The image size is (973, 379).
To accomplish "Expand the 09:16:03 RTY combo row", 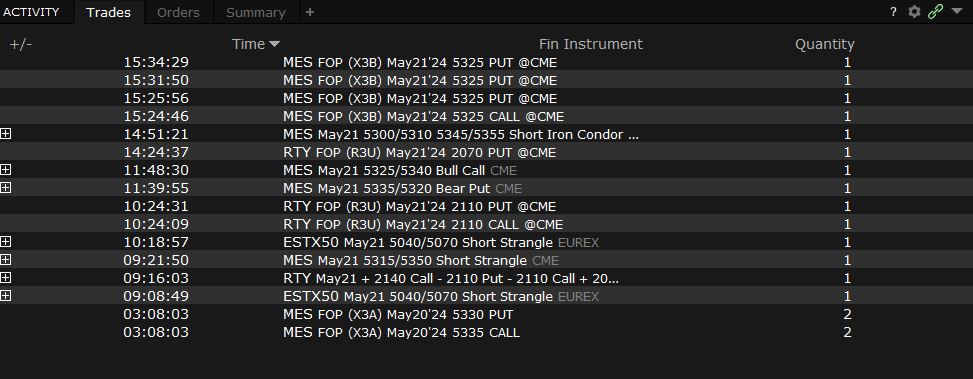I will pyautogui.click(x=6, y=278).
